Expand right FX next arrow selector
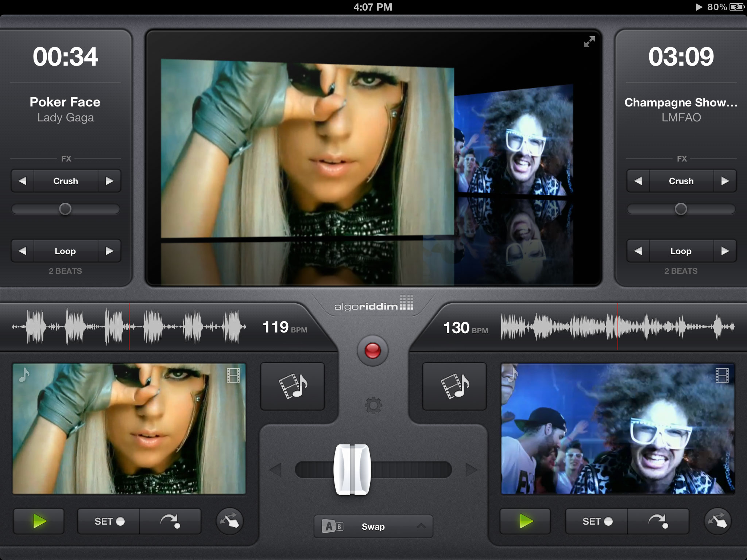The width and height of the screenshot is (747, 560). [725, 181]
